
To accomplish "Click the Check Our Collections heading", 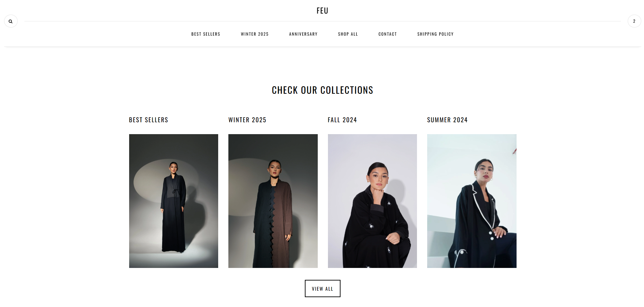I will pyautogui.click(x=323, y=90).
